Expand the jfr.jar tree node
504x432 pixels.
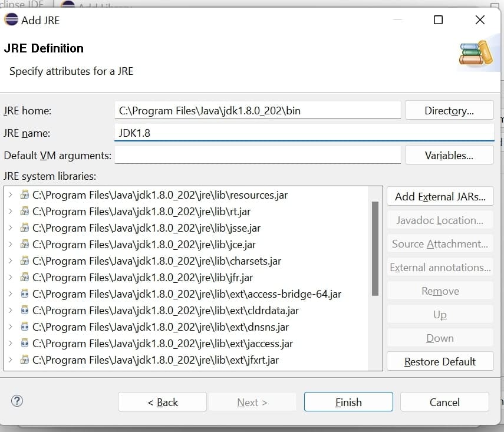11,277
